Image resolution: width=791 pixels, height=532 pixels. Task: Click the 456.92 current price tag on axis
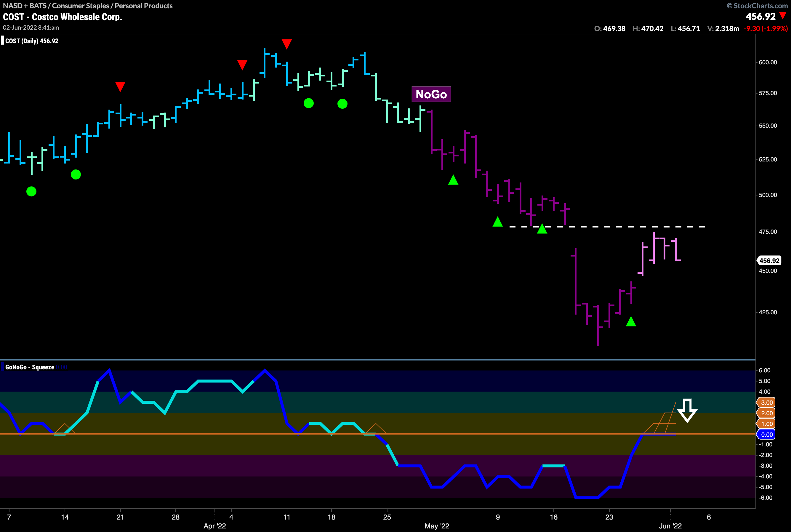point(769,261)
